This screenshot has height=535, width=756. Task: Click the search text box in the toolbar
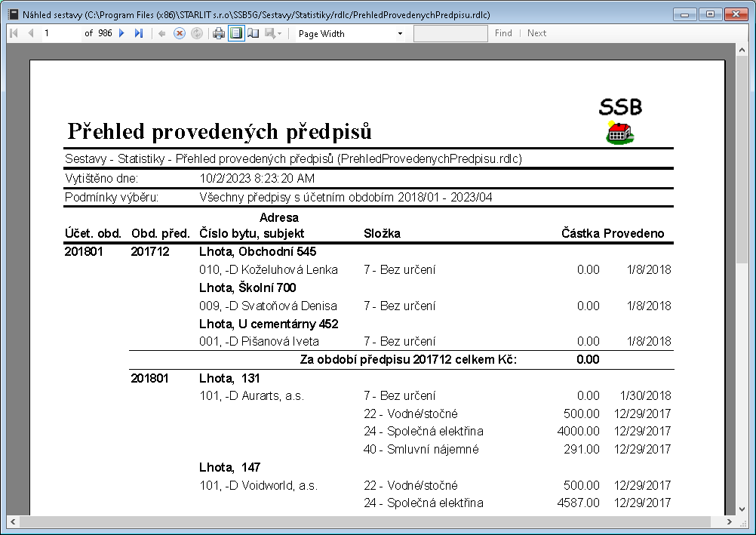point(450,33)
